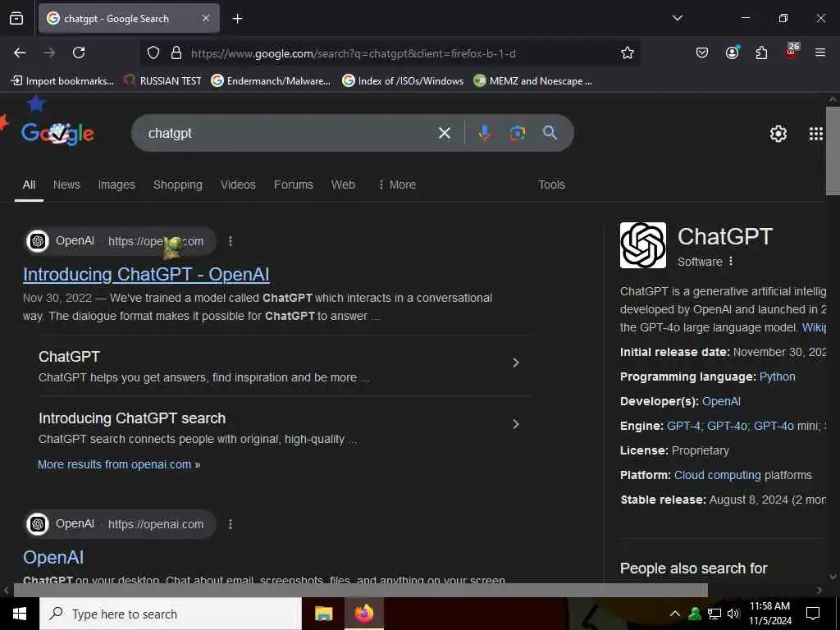Open the list all tabs dropdown arrow
840x630 pixels.
677,18
